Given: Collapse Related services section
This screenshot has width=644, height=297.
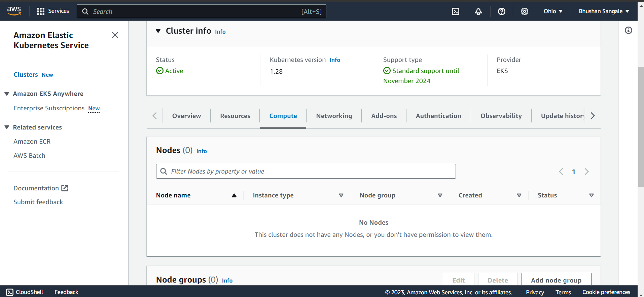Looking at the screenshot, I should (7, 127).
